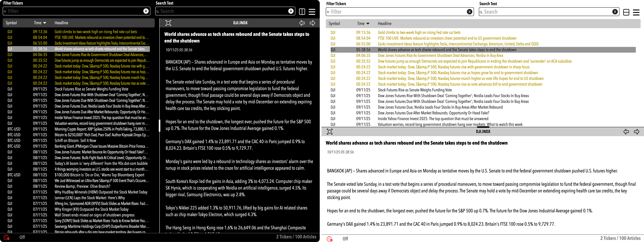
Task: Go to next article in dark panel
Action: click(x=312, y=23)
